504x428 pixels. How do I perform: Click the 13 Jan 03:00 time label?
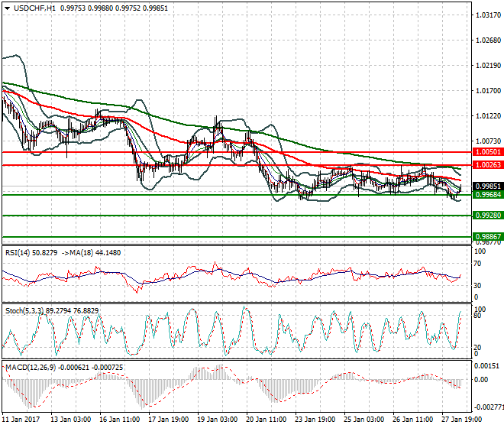click(x=71, y=420)
